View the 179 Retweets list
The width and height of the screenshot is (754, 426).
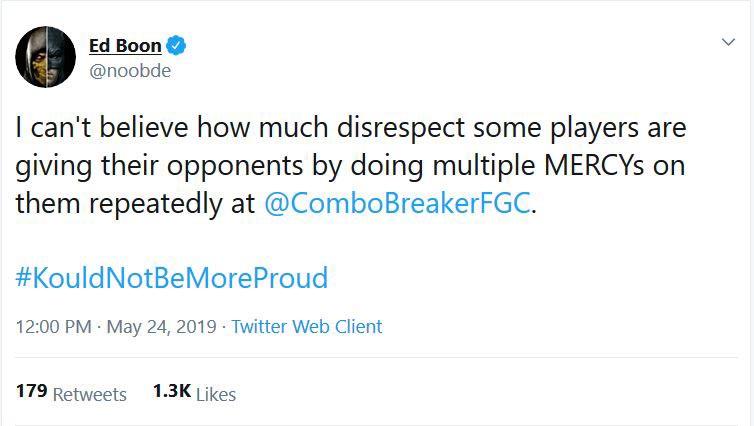coord(71,393)
